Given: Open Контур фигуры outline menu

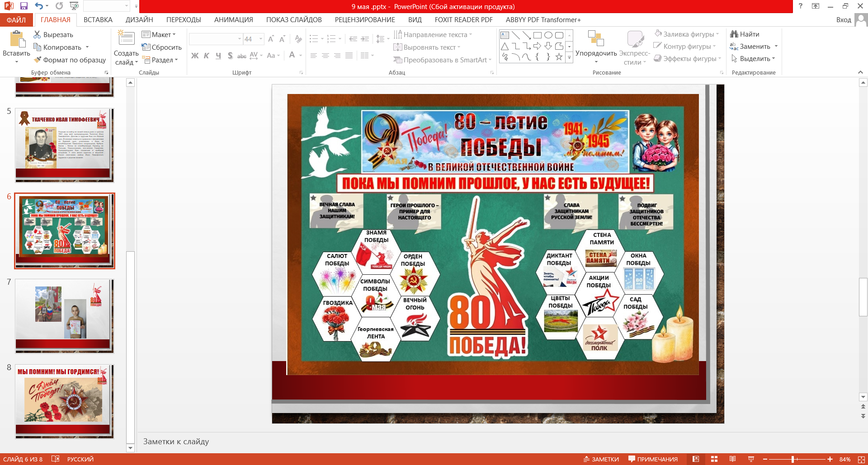Looking at the screenshot, I should pos(684,46).
